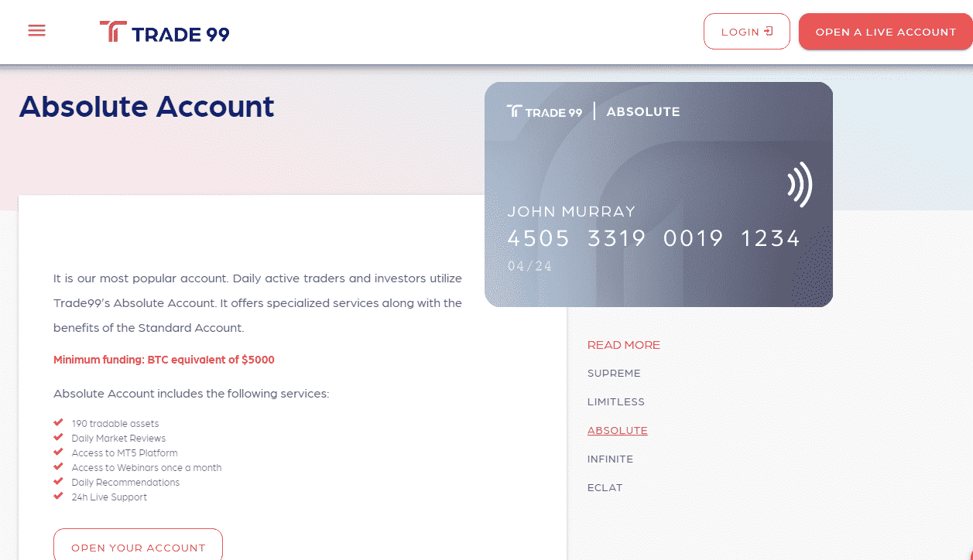This screenshot has height=560, width=973.
Task: Open the READ MORE link
Action: 624,345
